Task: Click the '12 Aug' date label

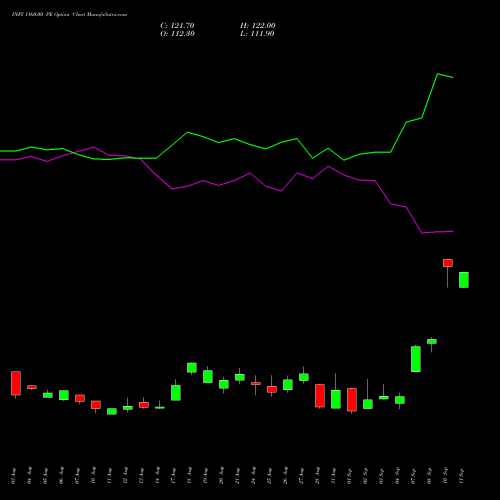Action: point(126,476)
